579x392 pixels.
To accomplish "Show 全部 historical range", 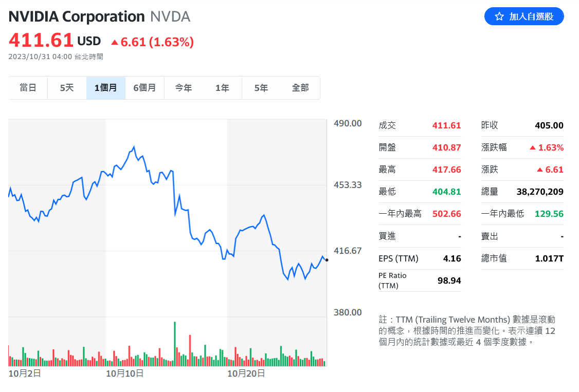I will tap(300, 88).
